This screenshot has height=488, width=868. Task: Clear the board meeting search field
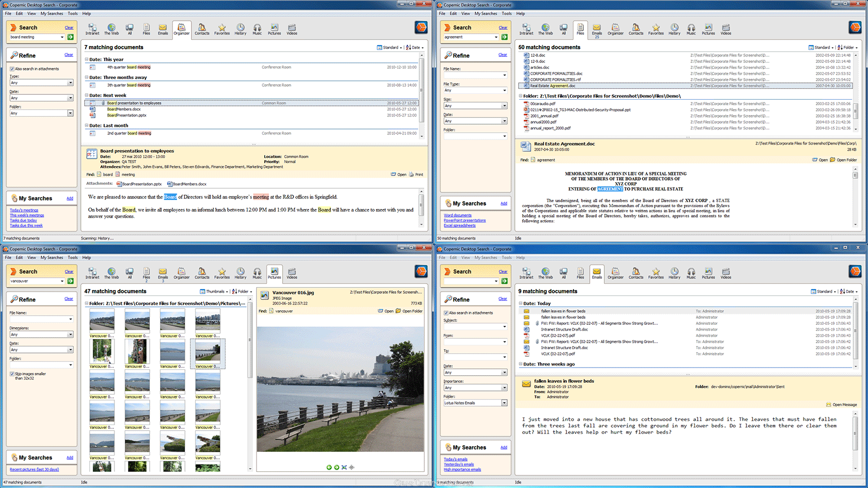coord(69,28)
